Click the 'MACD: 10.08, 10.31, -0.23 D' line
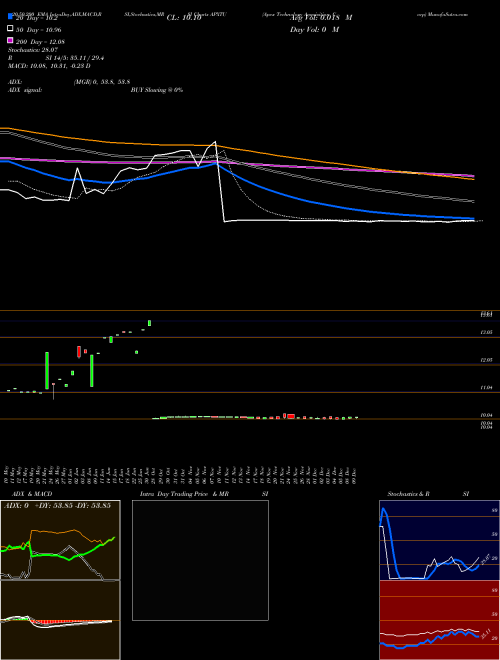Screen dimensions: 500x660 point(49,66)
